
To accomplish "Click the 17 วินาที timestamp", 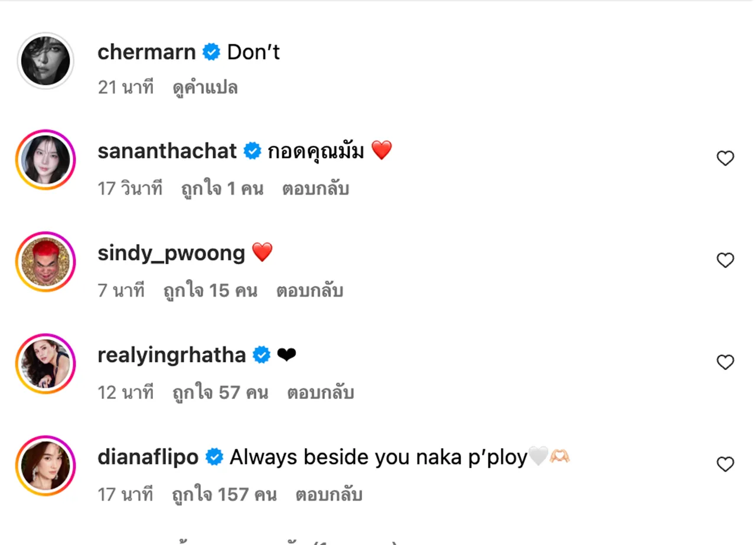I will (x=131, y=188).
